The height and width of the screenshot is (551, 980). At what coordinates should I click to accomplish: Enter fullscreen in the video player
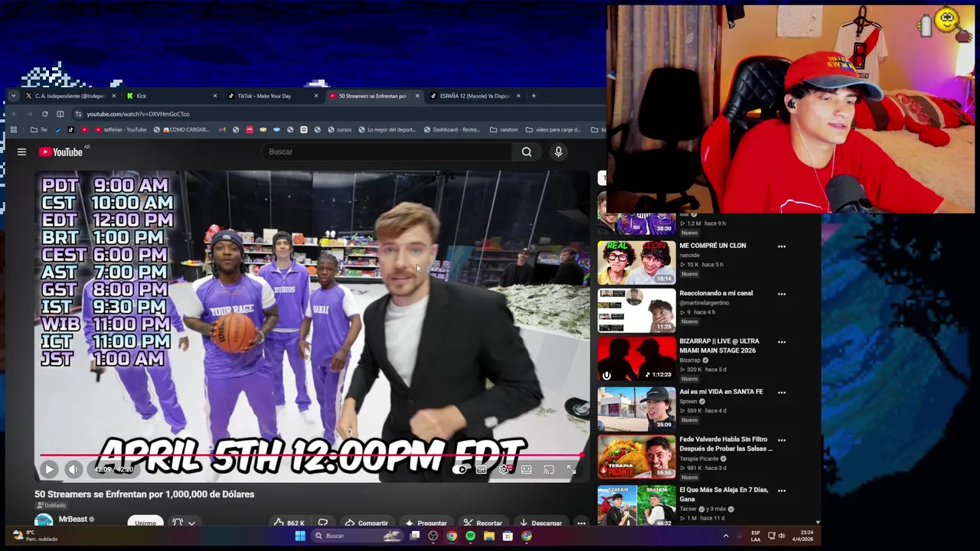(571, 469)
